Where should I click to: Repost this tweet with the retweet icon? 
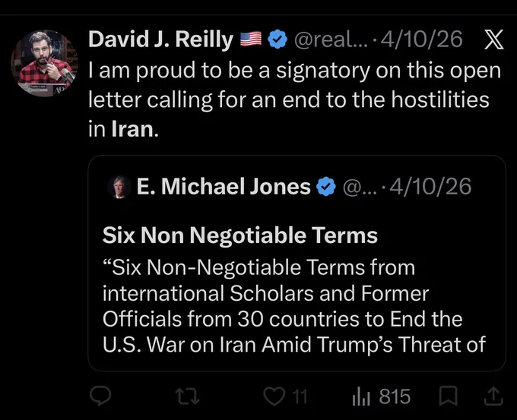coord(187,396)
